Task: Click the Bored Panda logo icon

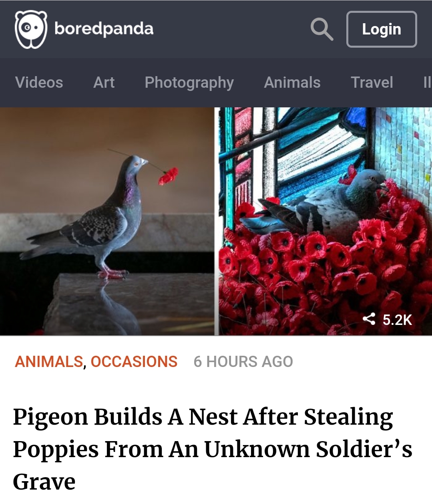Action: pyautogui.click(x=31, y=29)
